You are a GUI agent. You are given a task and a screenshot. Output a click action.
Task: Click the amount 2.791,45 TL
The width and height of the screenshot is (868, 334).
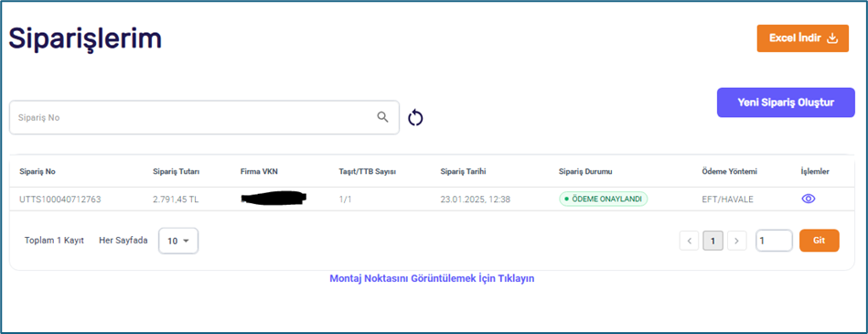coord(176,199)
